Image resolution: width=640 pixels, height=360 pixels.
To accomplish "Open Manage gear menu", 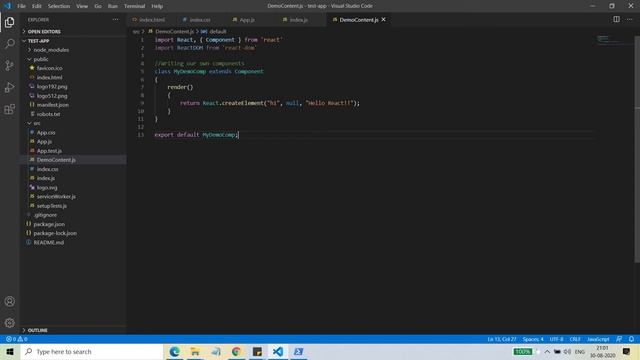I will pyautogui.click(x=9, y=323).
